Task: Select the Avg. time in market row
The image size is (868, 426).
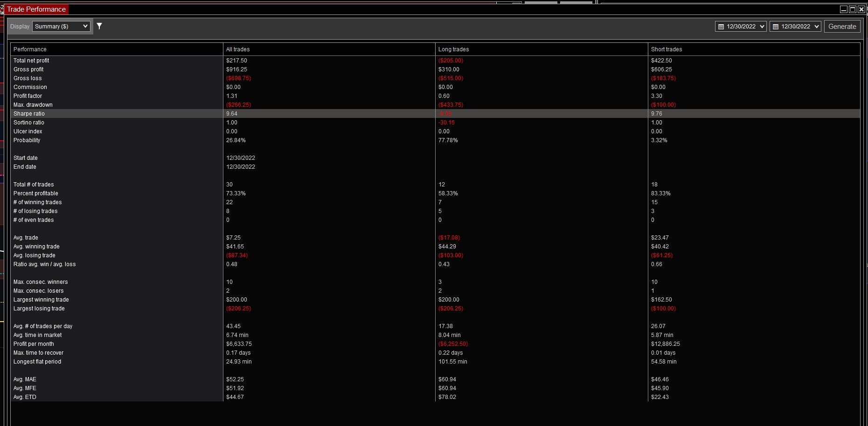Action: (x=435, y=335)
